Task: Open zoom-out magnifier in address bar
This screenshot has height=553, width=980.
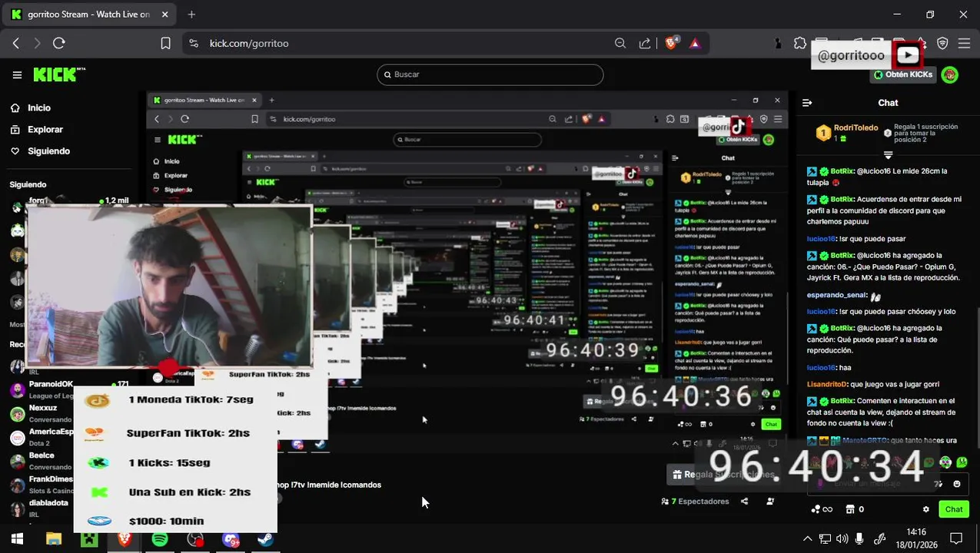Action: 620,44
